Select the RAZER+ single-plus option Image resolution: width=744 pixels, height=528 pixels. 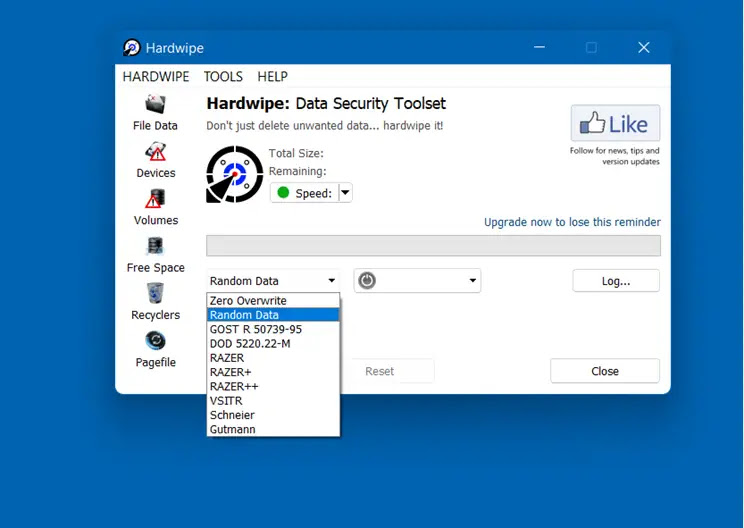point(273,372)
